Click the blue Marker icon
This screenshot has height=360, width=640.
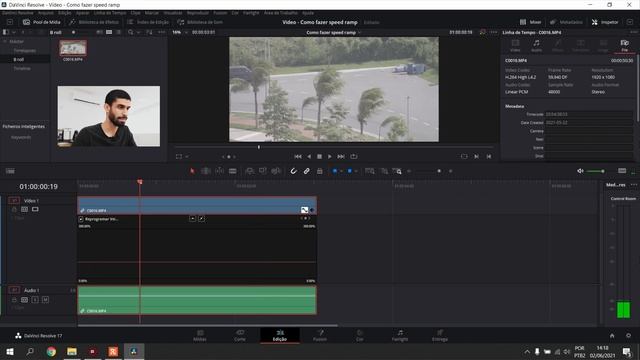click(x=350, y=171)
